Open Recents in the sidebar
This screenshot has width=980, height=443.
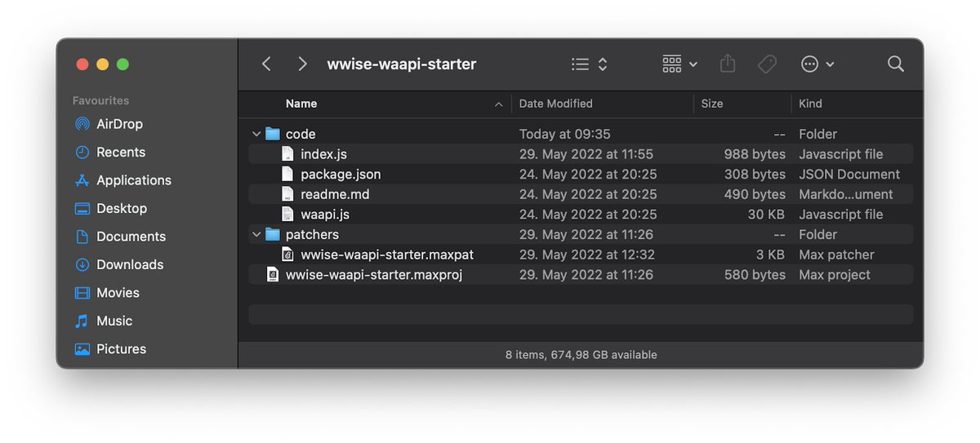(x=121, y=153)
